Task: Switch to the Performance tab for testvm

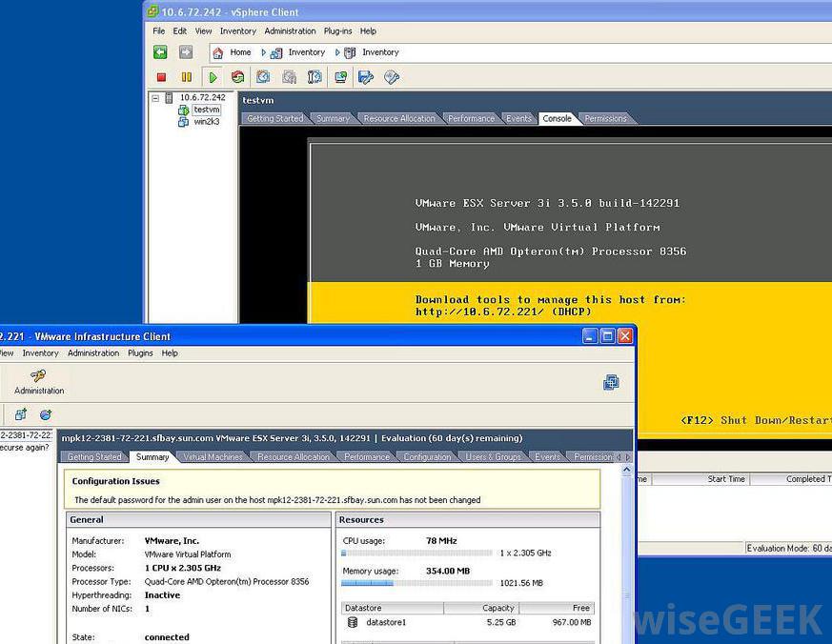Action: 472,119
